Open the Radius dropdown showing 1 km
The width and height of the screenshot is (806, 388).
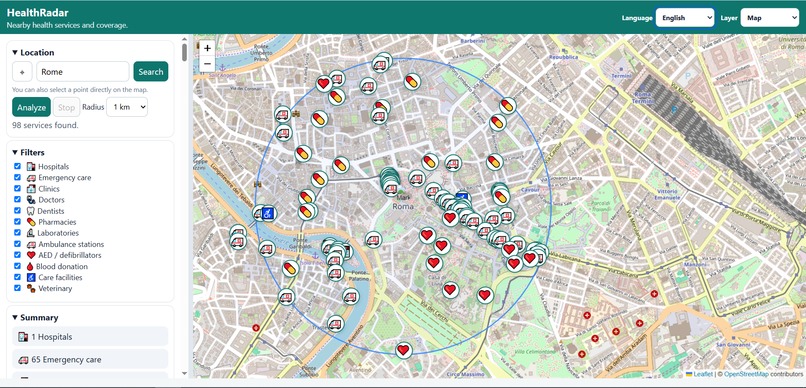[x=127, y=107]
